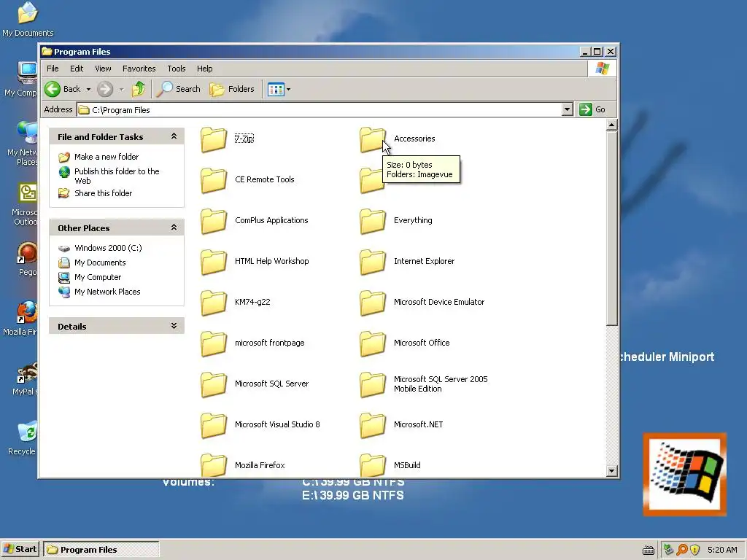Click Share this folder link

coord(103,192)
